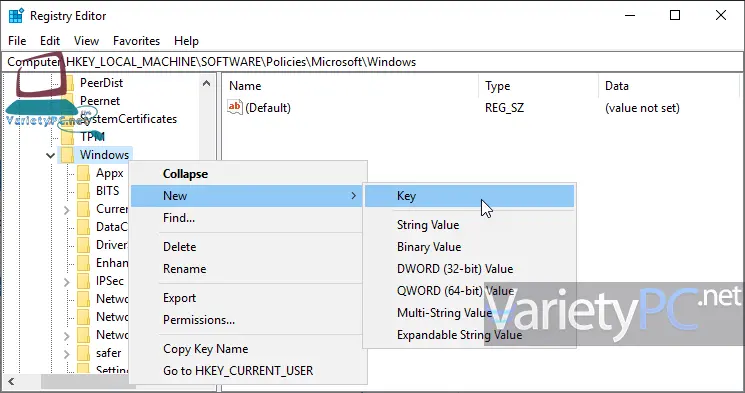The width and height of the screenshot is (745, 393).
Task: Click the (Default) string value icon
Action: click(x=235, y=107)
